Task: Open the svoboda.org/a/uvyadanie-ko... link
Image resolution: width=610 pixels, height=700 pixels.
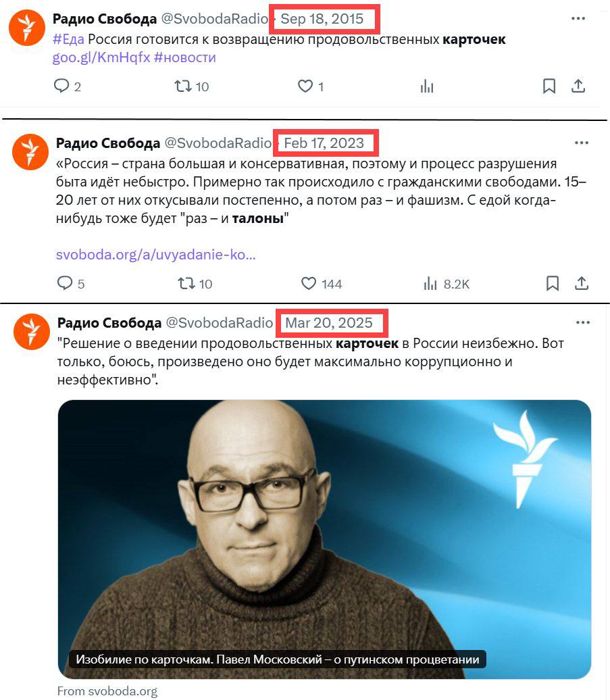Action: 156,255
